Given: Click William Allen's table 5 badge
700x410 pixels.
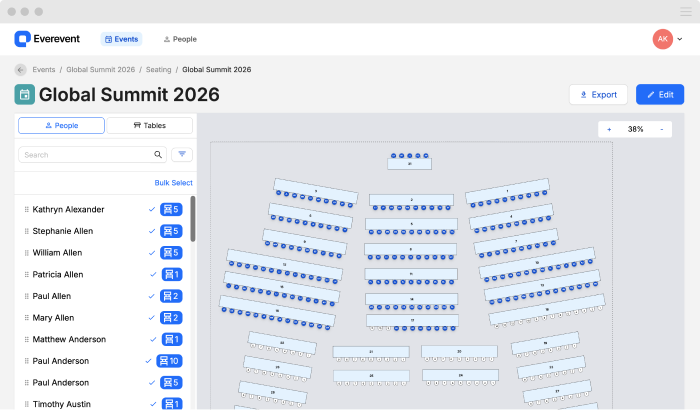Looking at the screenshot, I should [171, 253].
